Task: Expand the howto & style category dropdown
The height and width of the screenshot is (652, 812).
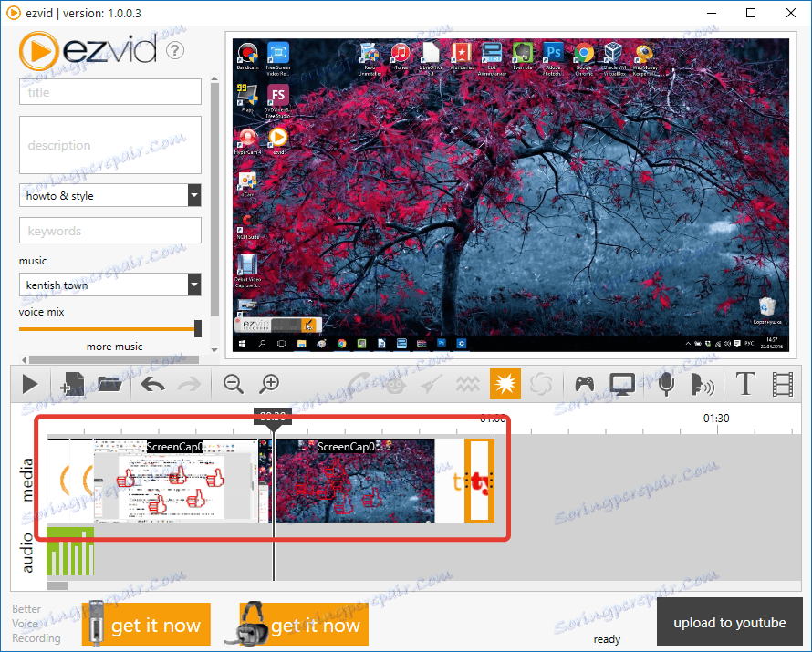Action: click(x=194, y=195)
